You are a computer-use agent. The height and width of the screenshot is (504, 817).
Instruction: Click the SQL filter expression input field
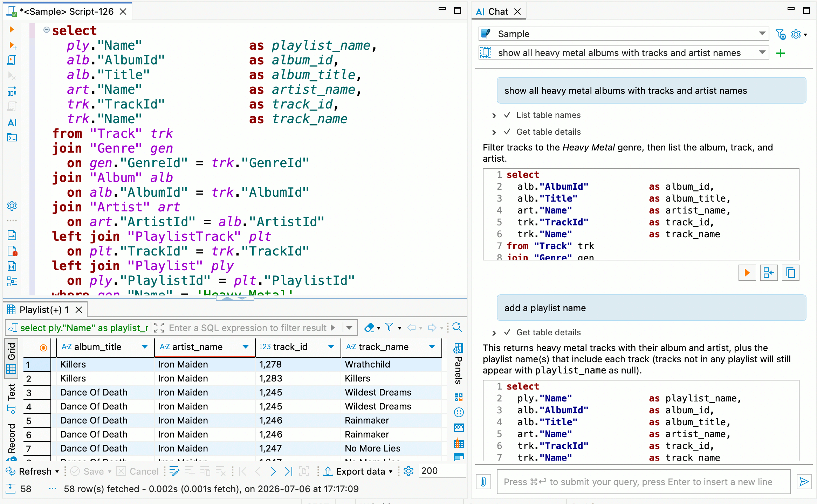pyautogui.click(x=247, y=328)
